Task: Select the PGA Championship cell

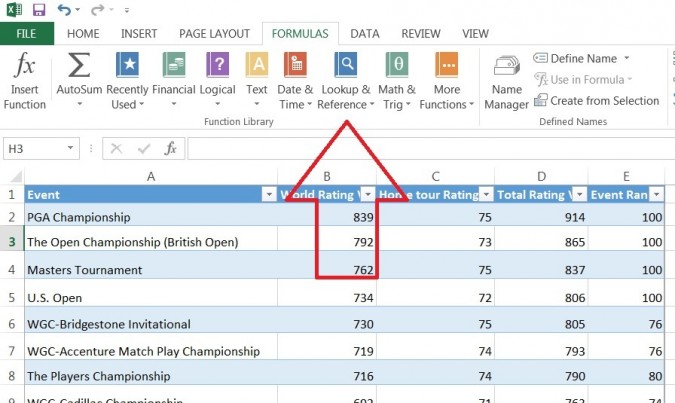Action: coord(151,217)
